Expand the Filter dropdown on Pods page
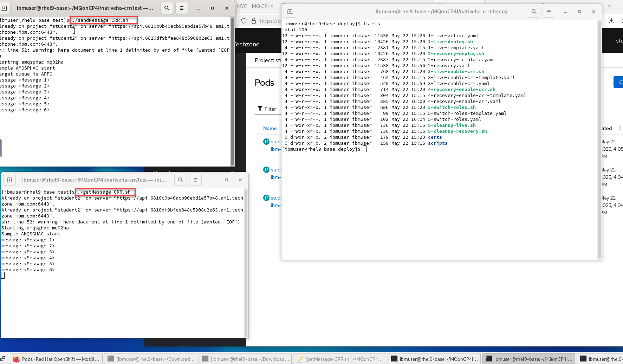The width and height of the screenshot is (623, 364). click(267, 109)
